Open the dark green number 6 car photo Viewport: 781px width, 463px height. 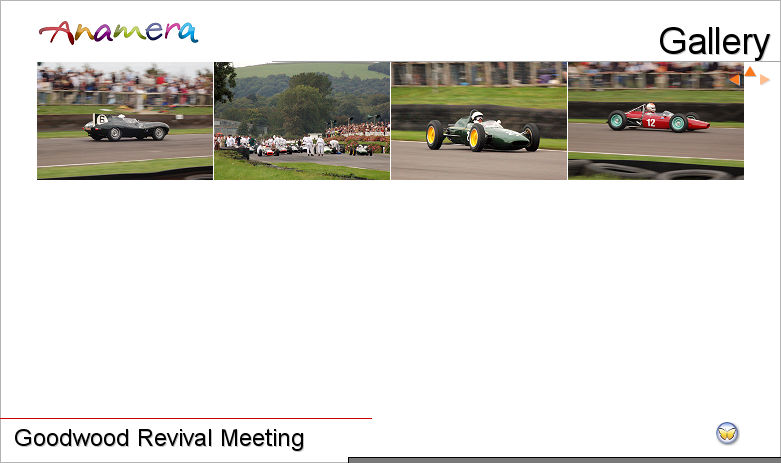pos(125,121)
